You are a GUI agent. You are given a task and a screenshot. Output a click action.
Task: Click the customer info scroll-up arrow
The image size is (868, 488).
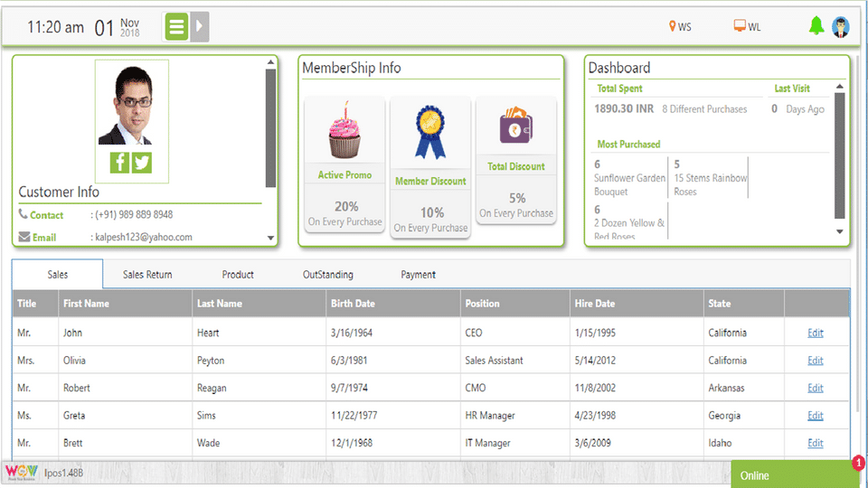270,62
